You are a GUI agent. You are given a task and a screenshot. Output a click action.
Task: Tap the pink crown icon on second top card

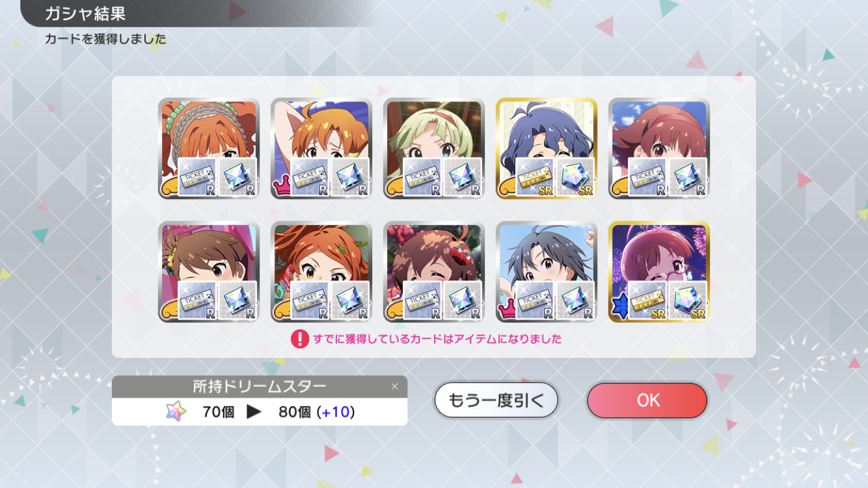pos(281,189)
